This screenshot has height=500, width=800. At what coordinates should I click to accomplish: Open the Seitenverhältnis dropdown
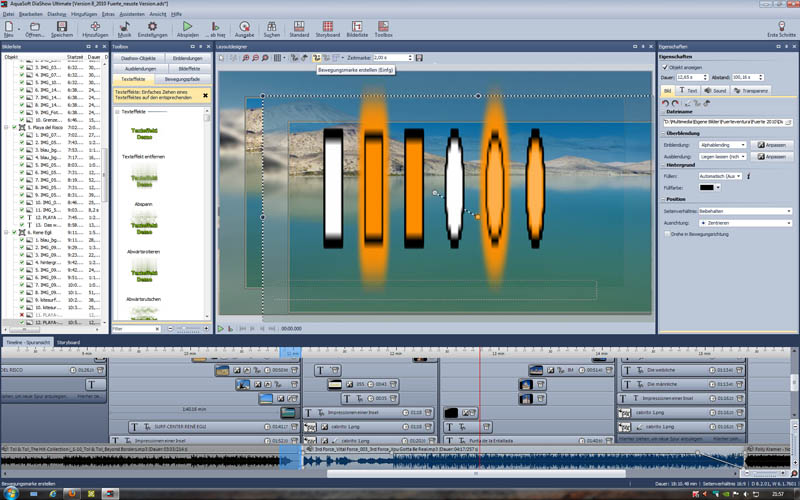pyautogui.click(x=744, y=211)
